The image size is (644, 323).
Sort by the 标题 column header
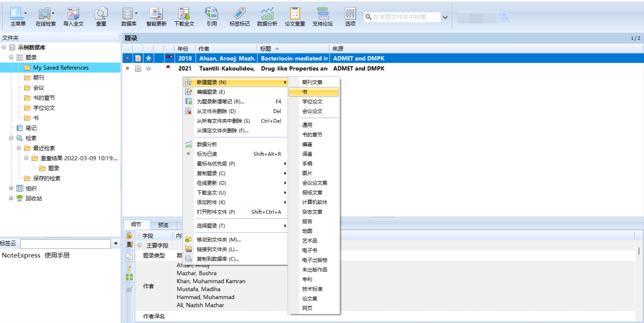[x=293, y=49]
